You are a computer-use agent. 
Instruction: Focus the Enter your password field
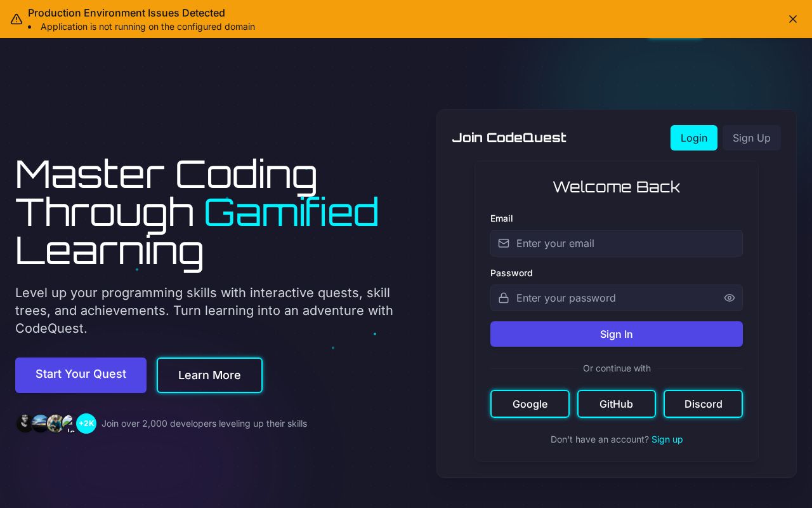pos(617,298)
